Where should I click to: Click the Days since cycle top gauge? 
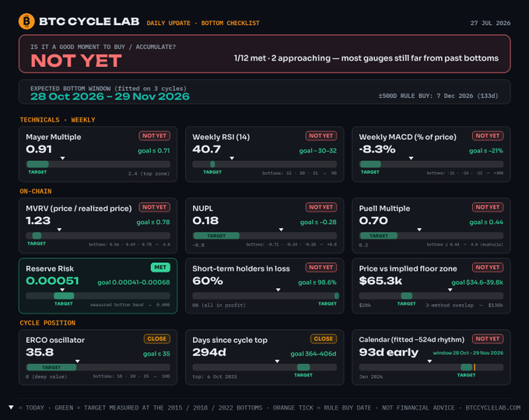point(264,367)
